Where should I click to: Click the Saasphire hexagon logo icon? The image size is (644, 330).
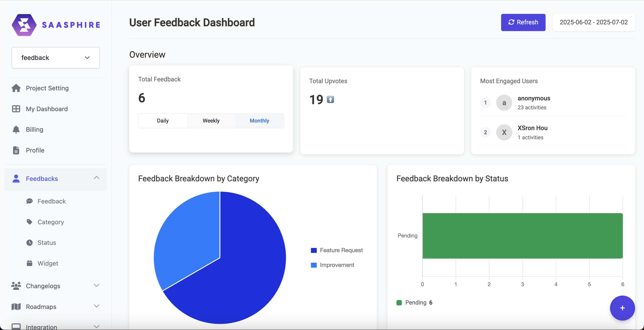click(x=24, y=25)
